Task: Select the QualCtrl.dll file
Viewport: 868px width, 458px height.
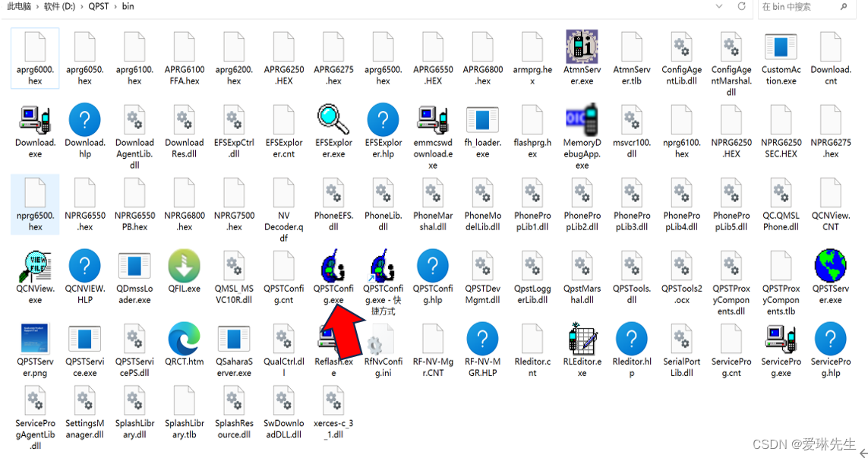Action: pos(284,339)
